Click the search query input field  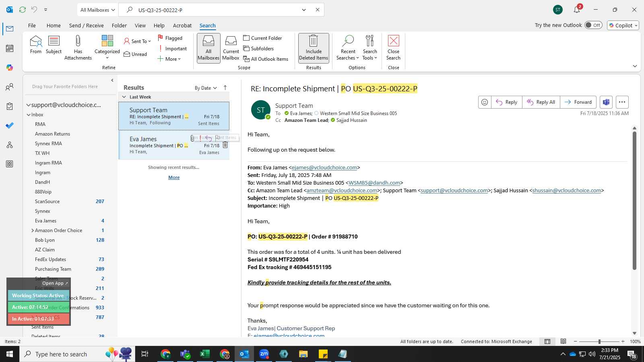coord(217,10)
